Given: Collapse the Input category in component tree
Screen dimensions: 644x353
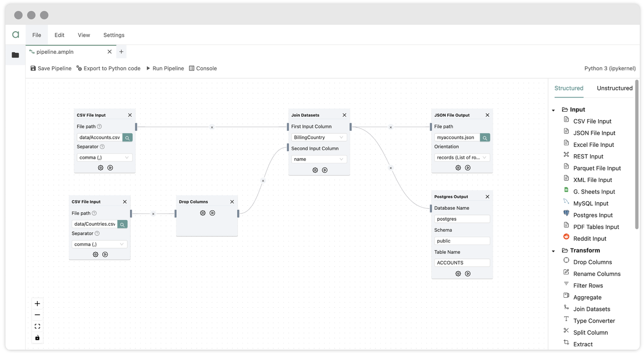Looking at the screenshot, I should 553,110.
